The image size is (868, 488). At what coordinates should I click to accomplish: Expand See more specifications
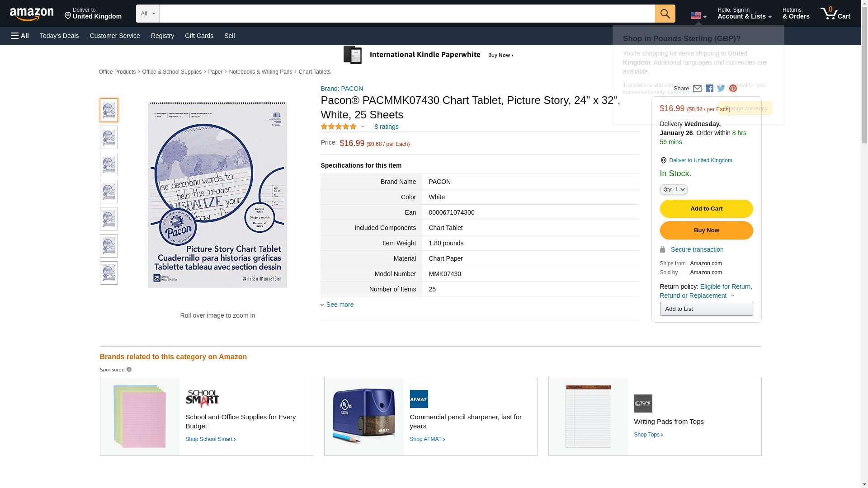pos(340,305)
